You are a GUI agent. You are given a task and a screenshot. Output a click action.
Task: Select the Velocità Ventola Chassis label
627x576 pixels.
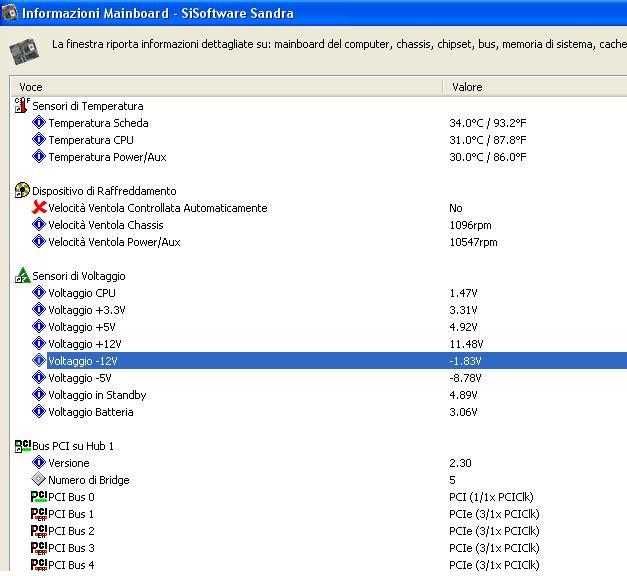(106, 225)
